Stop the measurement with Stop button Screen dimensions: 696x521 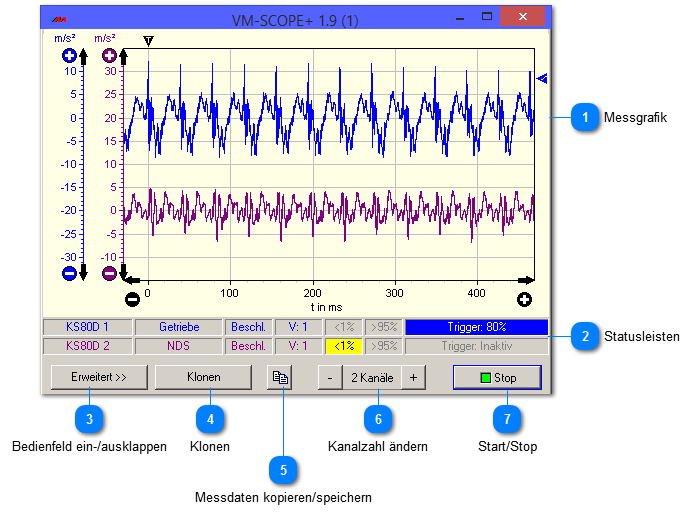497,377
